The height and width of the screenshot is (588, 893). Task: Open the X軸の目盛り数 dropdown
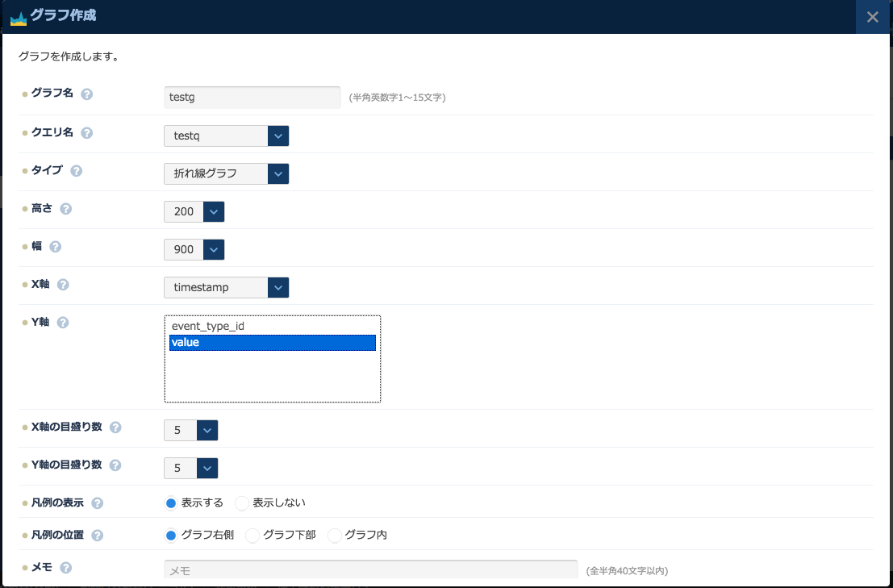coord(191,431)
